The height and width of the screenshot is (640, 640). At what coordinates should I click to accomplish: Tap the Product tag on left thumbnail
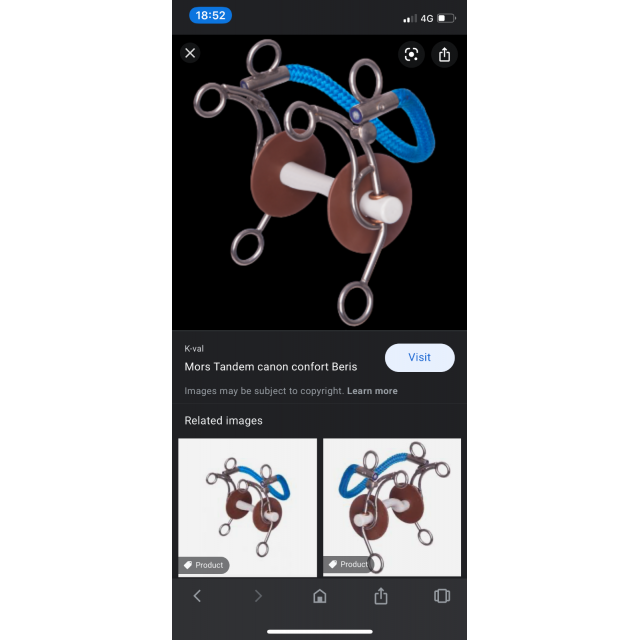(x=204, y=565)
